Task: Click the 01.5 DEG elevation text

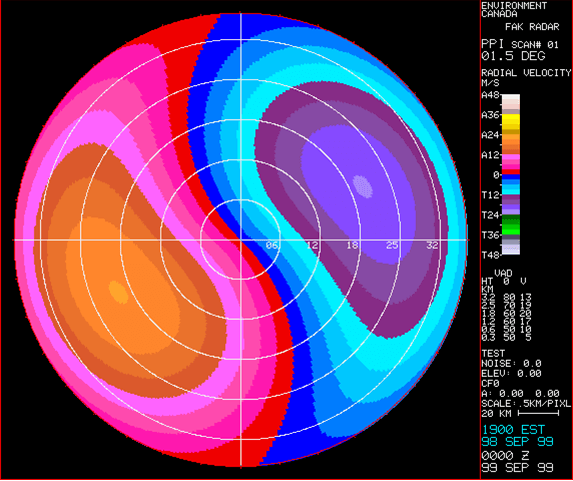Action: [513, 56]
